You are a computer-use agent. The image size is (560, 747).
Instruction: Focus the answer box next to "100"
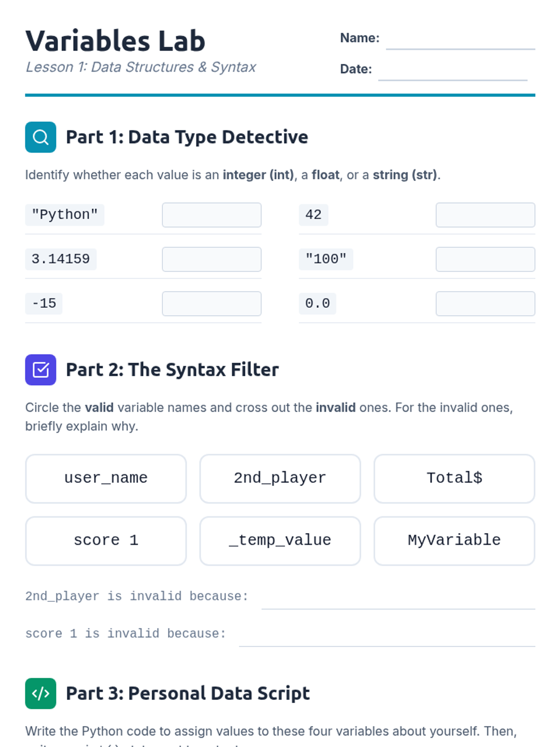[x=485, y=259]
